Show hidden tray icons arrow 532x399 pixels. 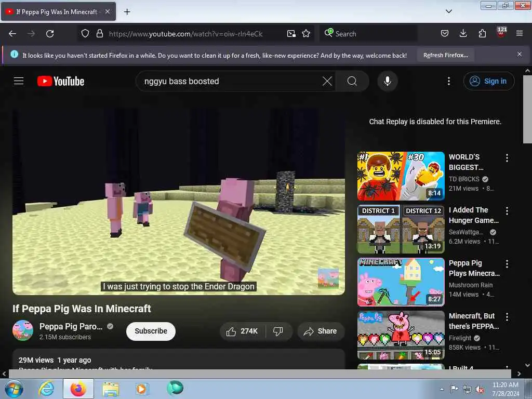pyautogui.click(x=442, y=389)
